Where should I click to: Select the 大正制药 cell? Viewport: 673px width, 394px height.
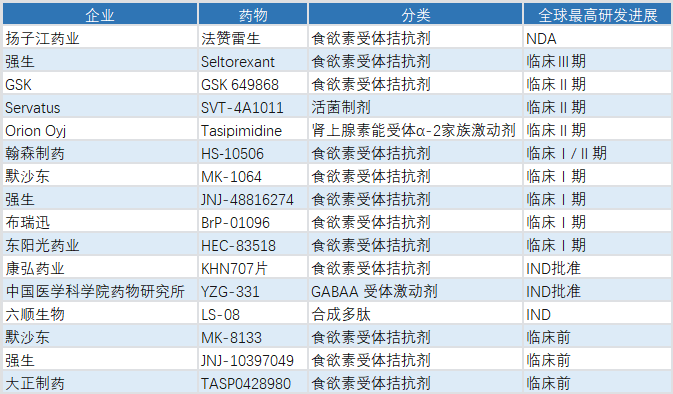coord(100,383)
